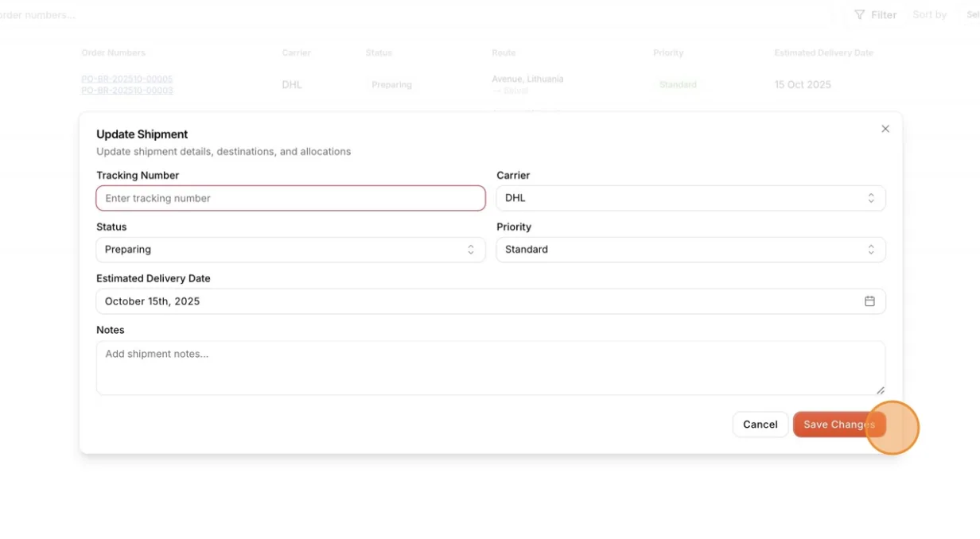This screenshot has height=539, width=980.
Task: Grab the Notes textarea resize handle
Action: [880, 390]
